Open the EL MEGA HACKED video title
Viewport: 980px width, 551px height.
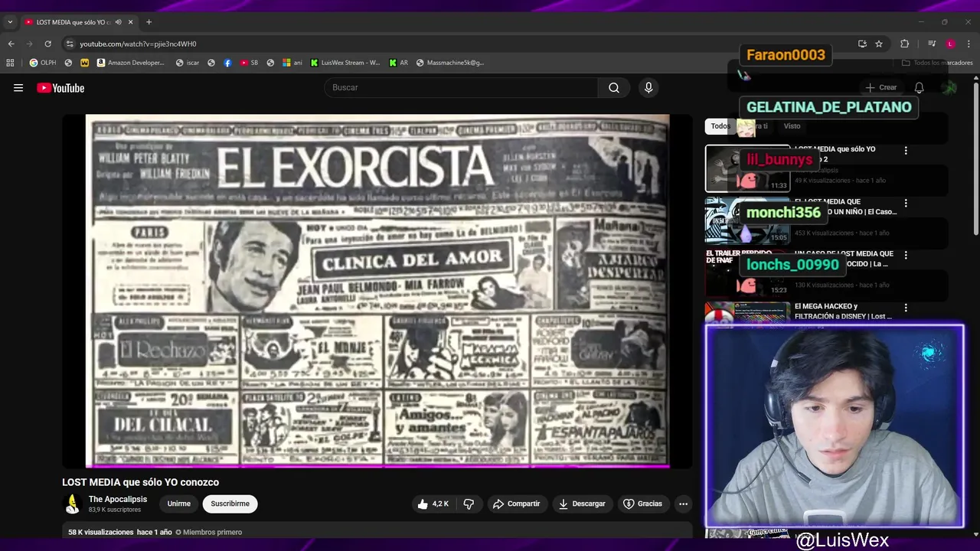click(843, 311)
